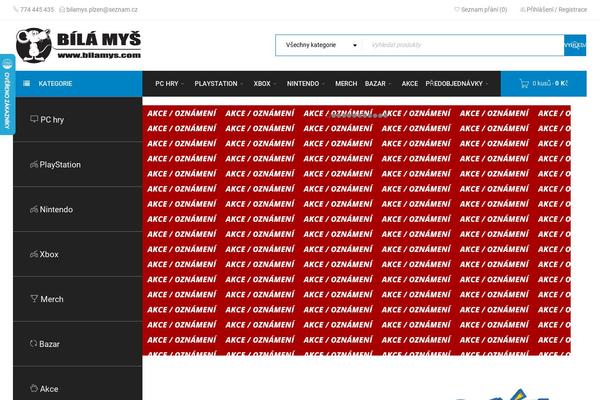Open the cart summary 0 kusů - 0 Kč
The width and height of the screenshot is (600, 400).
[543, 83]
